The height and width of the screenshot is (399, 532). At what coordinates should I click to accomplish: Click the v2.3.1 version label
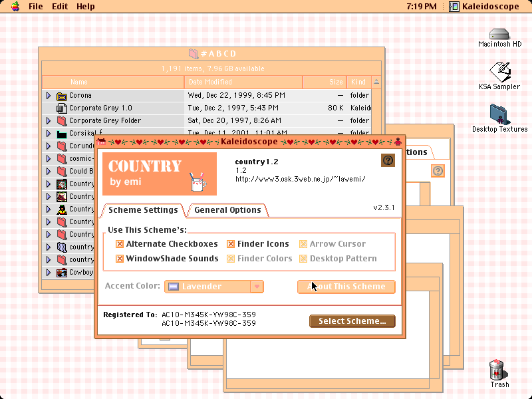click(384, 207)
